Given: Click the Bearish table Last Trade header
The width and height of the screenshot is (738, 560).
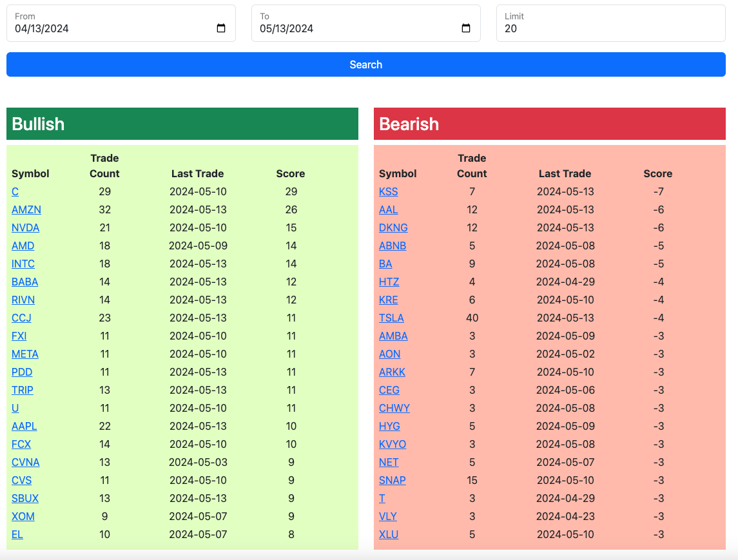Looking at the screenshot, I should point(565,173).
